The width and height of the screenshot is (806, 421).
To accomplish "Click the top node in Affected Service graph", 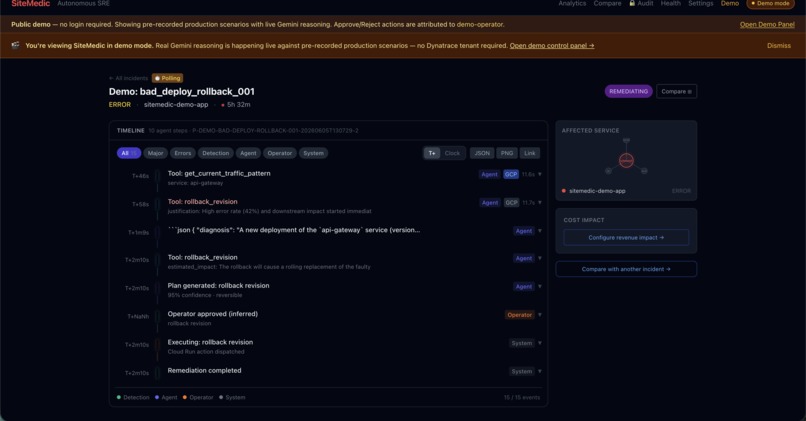I will pyautogui.click(x=626, y=140).
